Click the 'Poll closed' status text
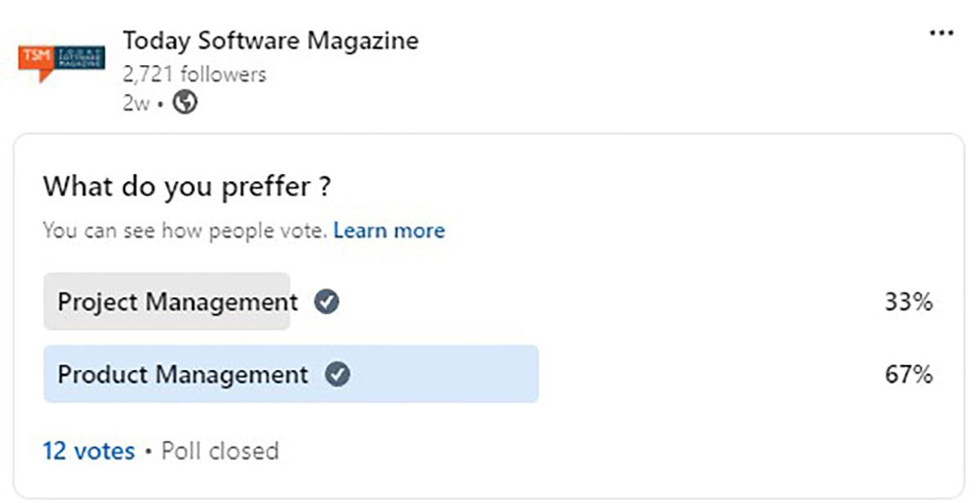This screenshot has height=503, width=980. (x=220, y=451)
